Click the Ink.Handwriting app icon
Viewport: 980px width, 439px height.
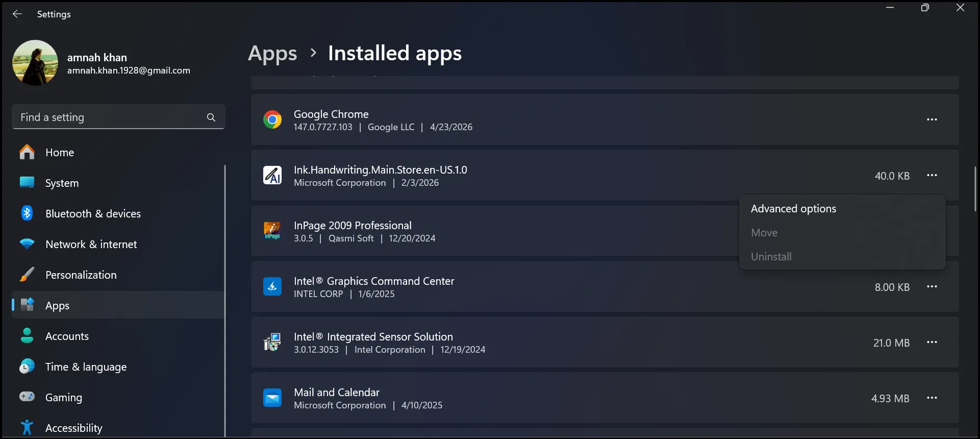[272, 175]
